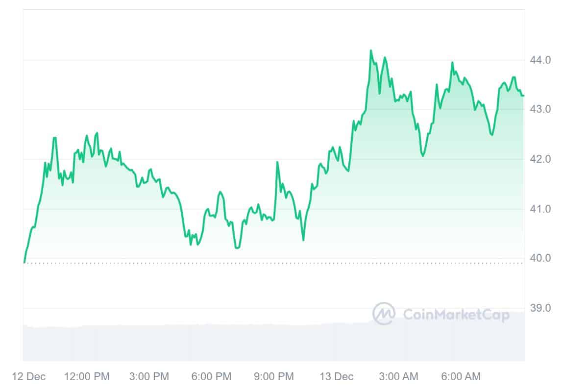Click the 3:00 PM axis label
Screen dimensions: 588x392
pos(149,377)
